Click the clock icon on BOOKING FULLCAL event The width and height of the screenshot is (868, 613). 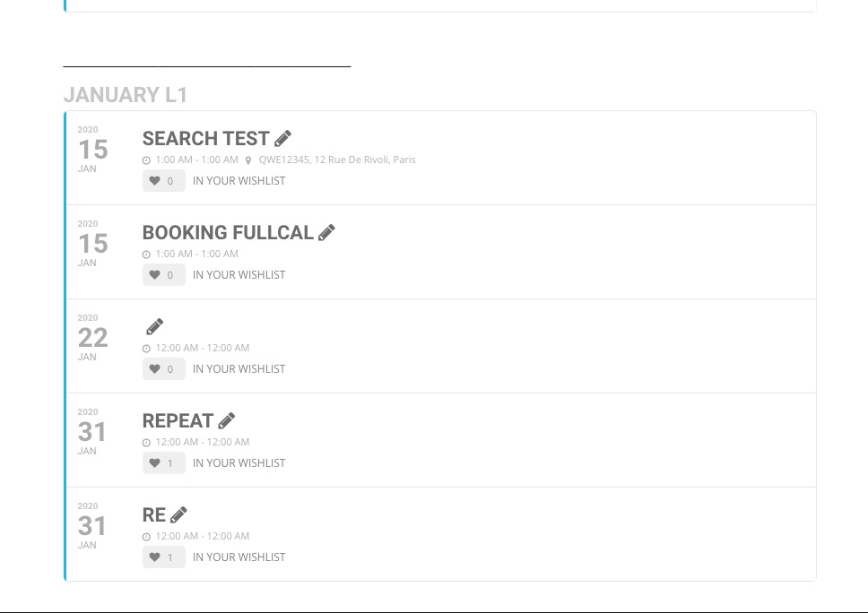[147, 255]
